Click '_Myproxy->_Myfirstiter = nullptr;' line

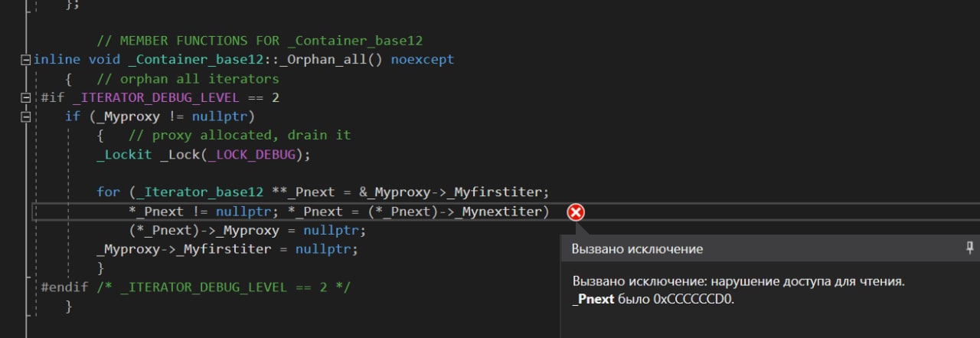(227, 249)
